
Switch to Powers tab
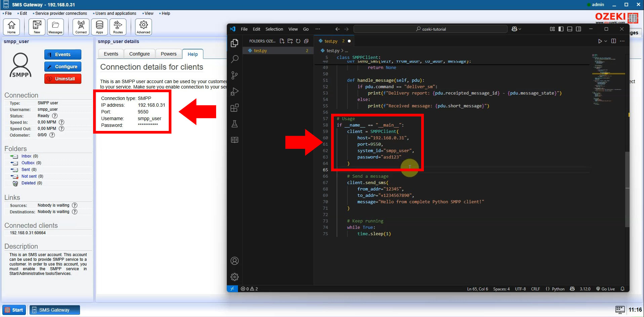pos(168,54)
